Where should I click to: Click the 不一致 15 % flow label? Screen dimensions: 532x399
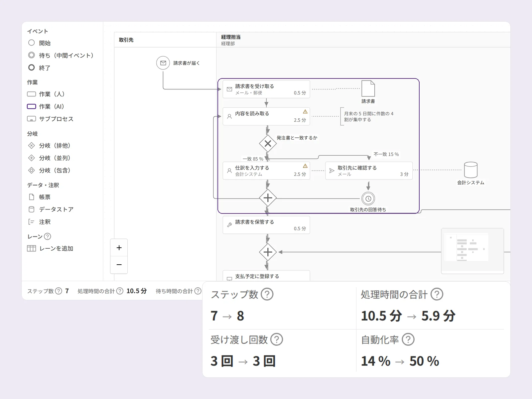386,154
